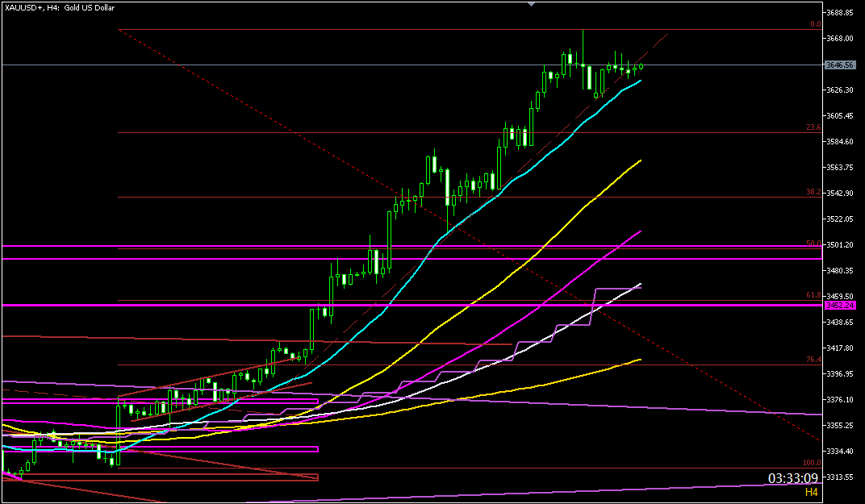This screenshot has height=504, width=865.
Task: Click the current price tag 3646.56
Action: (840, 65)
